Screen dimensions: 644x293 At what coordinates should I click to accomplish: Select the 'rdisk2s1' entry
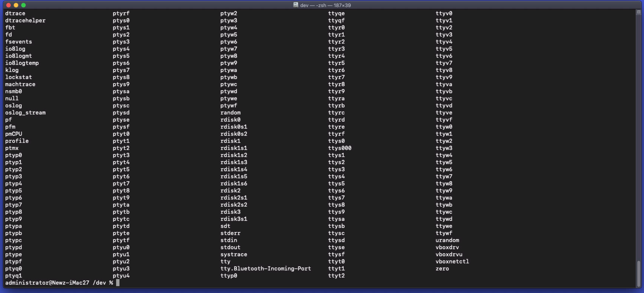(234, 198)
